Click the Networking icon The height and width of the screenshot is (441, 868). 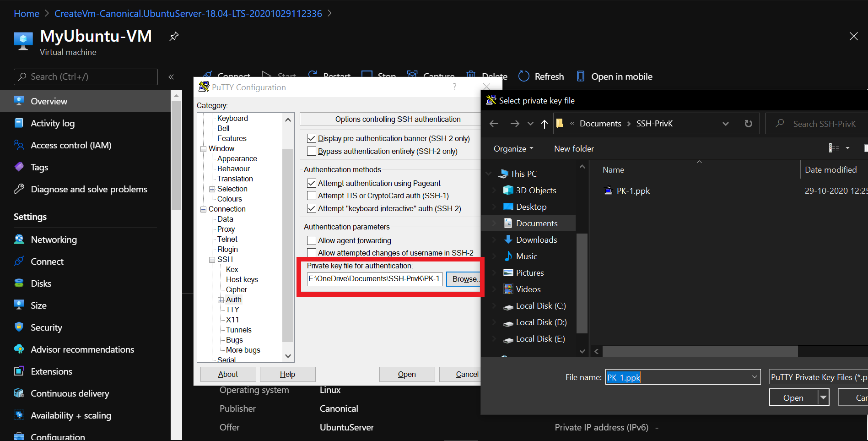(19, 239)
